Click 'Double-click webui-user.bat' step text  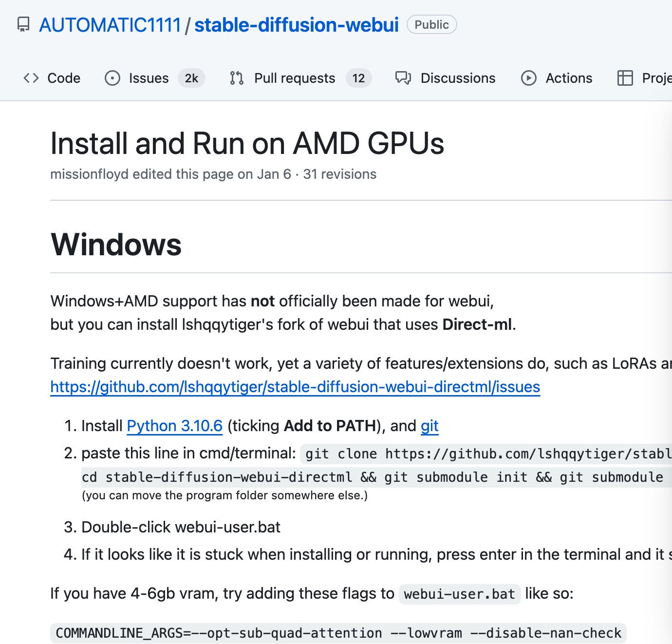pos(181,527)
